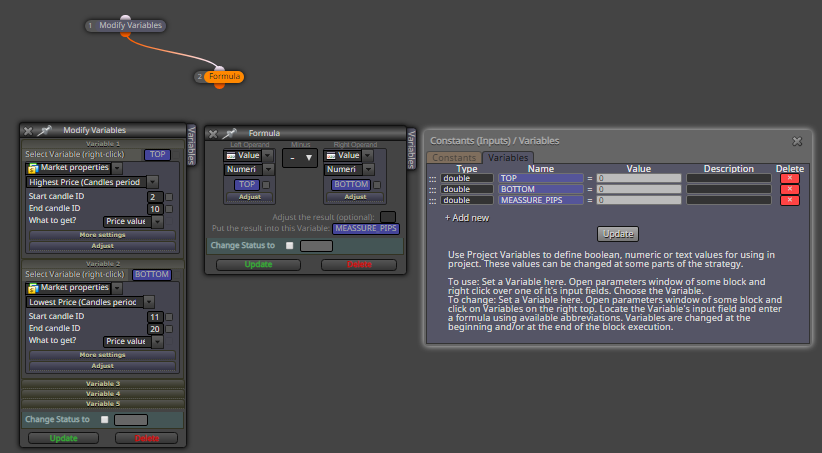Delete the MEASSURE_PIPS variable row
Image resolution: width=822 pixels, height=453 pixels.
coord(789,200)
